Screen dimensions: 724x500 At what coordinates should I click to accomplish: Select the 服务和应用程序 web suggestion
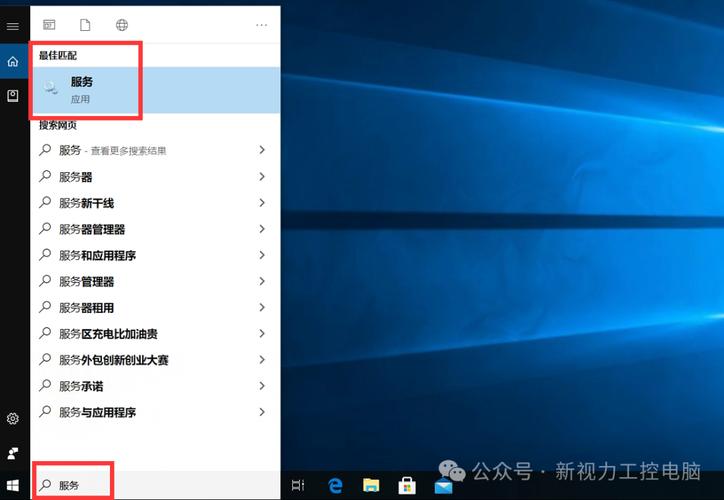(155, 255)
